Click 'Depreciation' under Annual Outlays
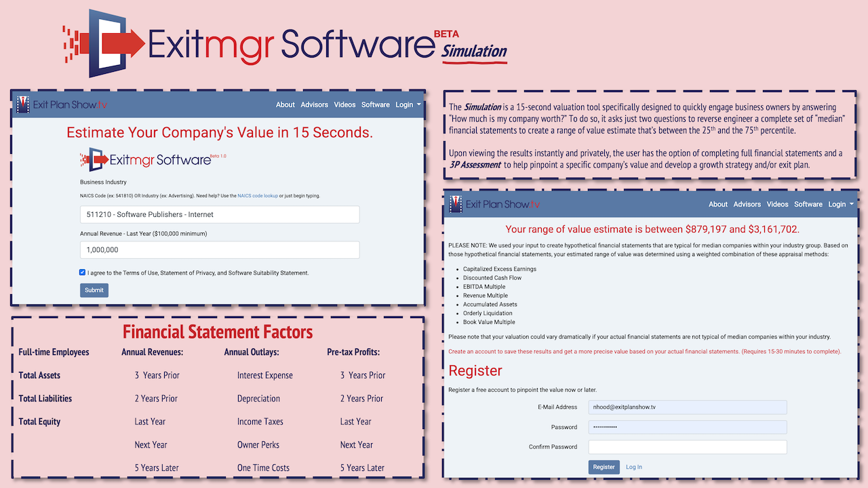Screen dimensions: 868x488 (258, 399)
